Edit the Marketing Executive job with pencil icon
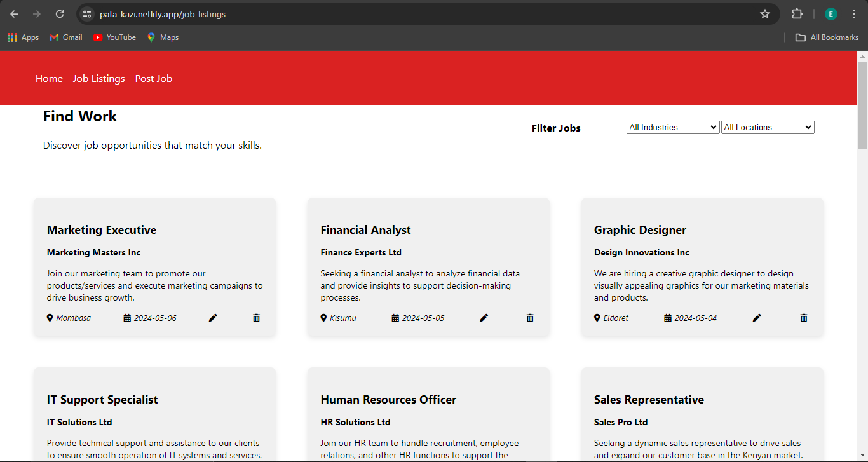Viewport: 868px width, 462px height. [213, 318]
